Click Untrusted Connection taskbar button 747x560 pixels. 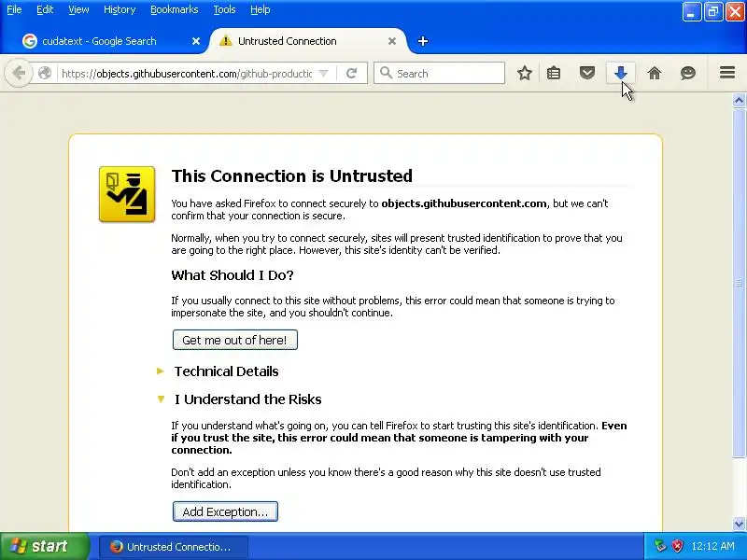(x=174, y=547)
